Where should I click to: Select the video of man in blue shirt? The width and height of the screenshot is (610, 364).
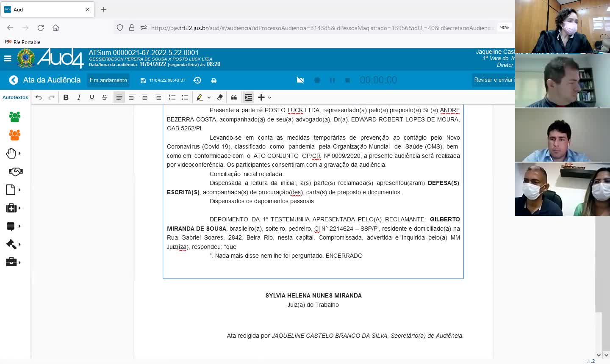tap(563, 135)
